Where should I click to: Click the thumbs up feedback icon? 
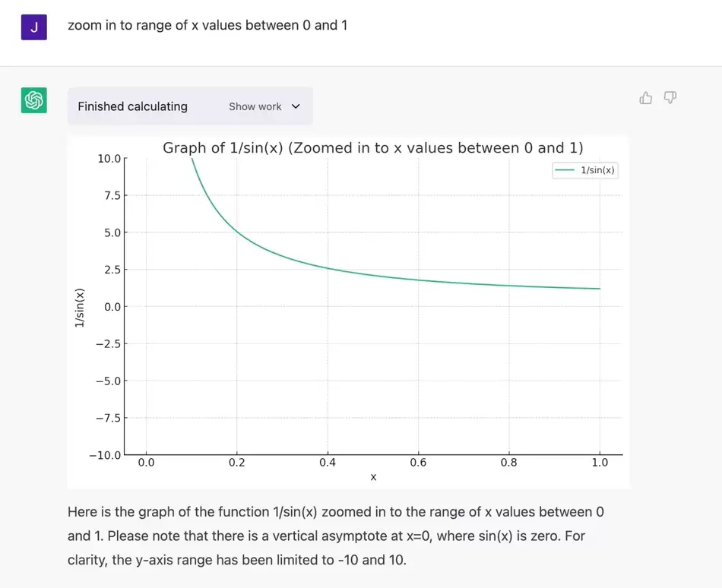(645, 97)
